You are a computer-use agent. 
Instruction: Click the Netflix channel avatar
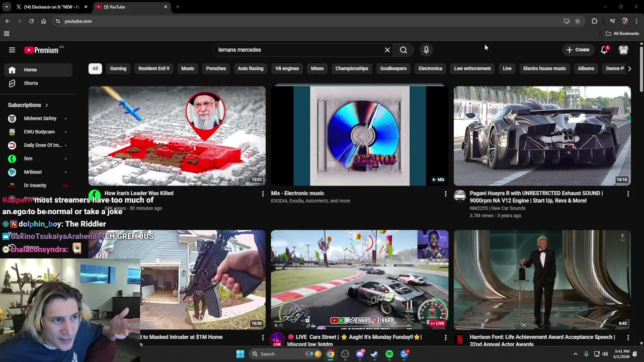(x=460, y=339)
